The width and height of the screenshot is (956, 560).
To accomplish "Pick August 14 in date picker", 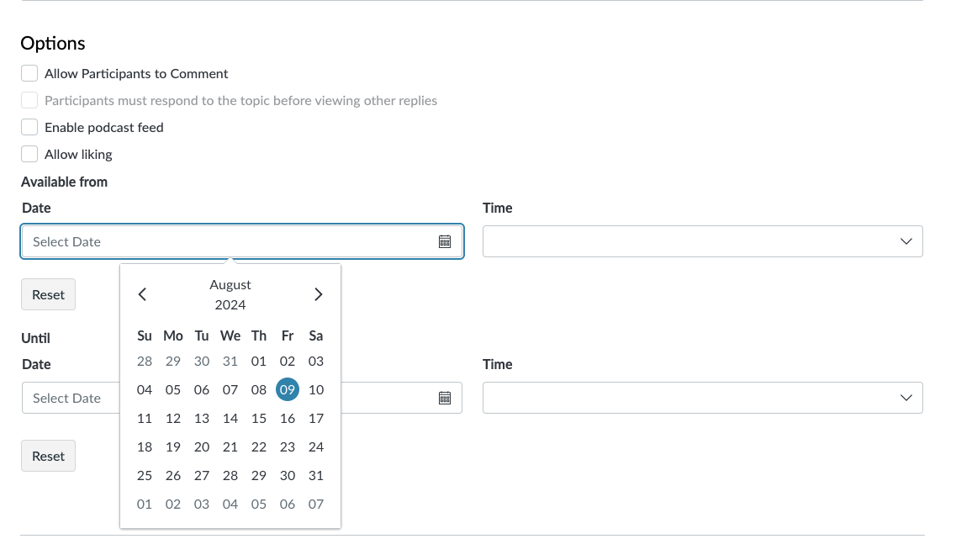I will coord(230,419).
